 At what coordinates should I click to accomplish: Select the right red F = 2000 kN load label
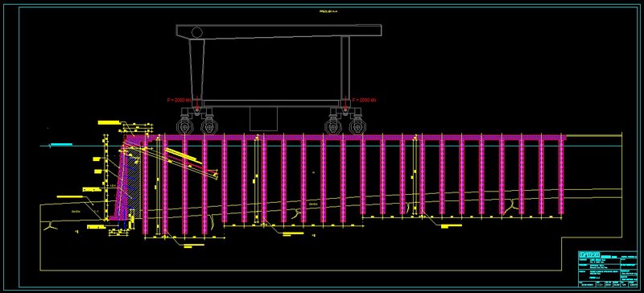364,100
